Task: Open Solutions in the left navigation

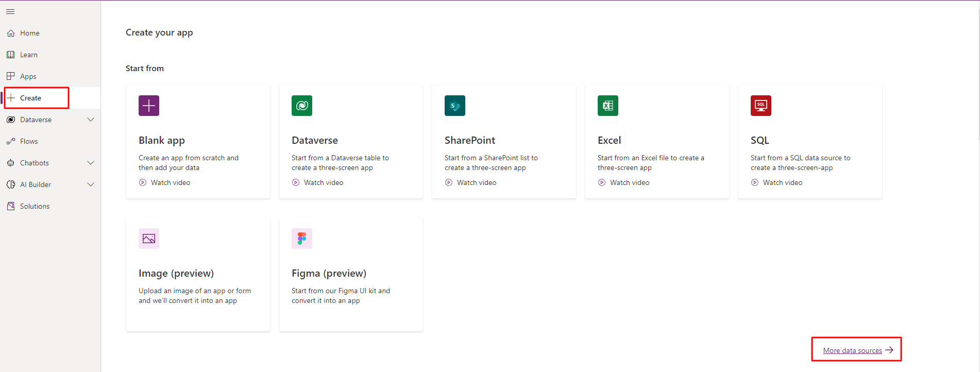Action: click(35, 206)
